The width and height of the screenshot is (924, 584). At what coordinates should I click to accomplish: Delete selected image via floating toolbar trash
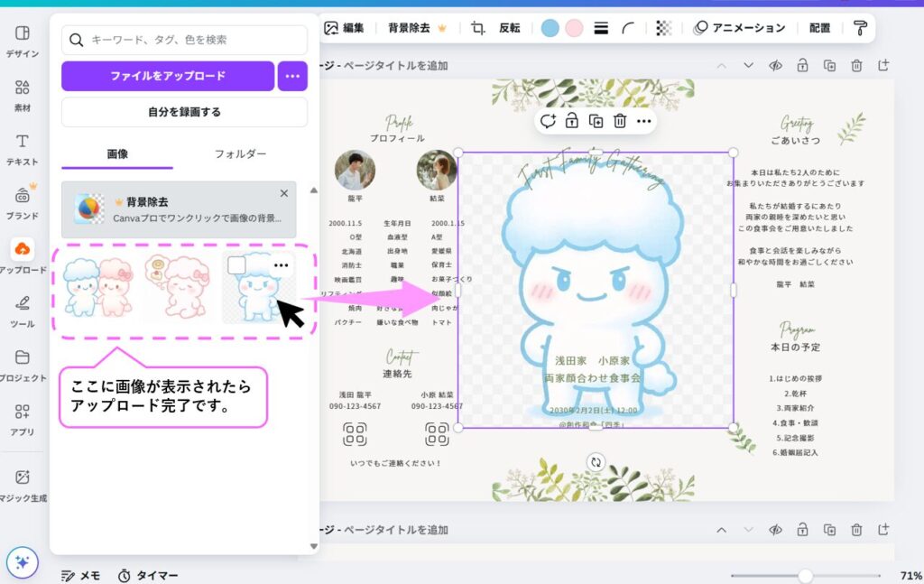click(620, 121)
